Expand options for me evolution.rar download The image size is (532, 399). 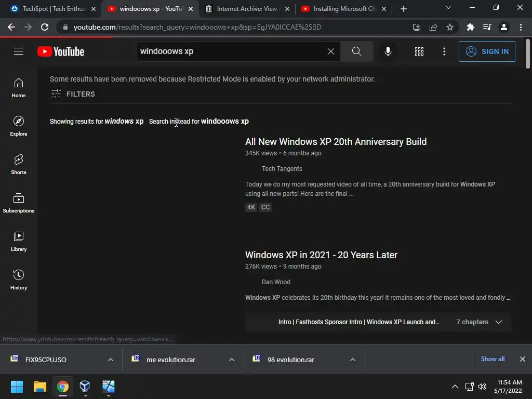[x=231, y=360]
